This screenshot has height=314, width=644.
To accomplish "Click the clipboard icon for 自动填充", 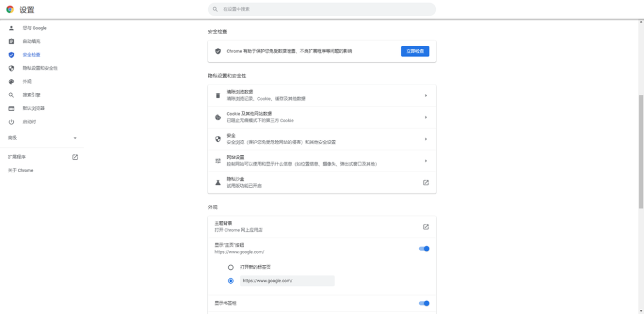I will [11, 42].
